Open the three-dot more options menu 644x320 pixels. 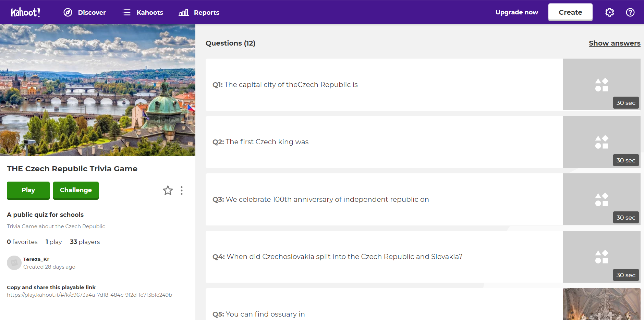point(182,190)
